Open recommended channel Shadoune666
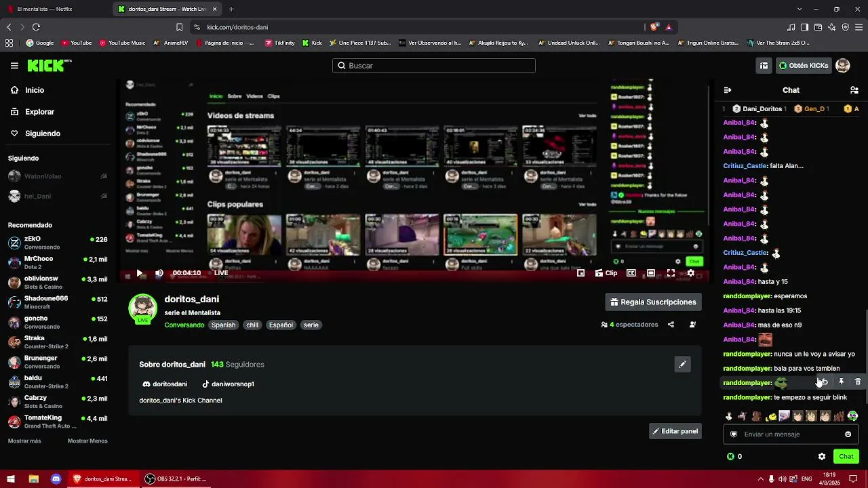 pyautogui.click(x=58, y=302)
